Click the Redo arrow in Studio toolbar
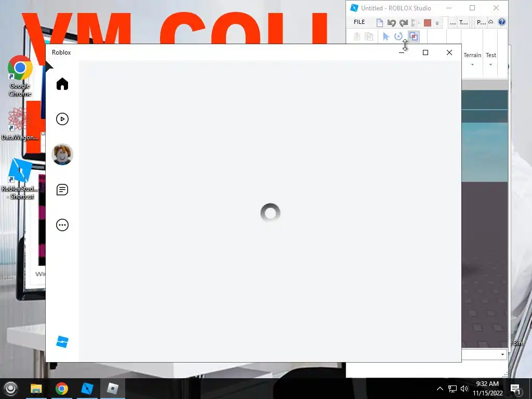532x399 pixels. click(403, 23)
